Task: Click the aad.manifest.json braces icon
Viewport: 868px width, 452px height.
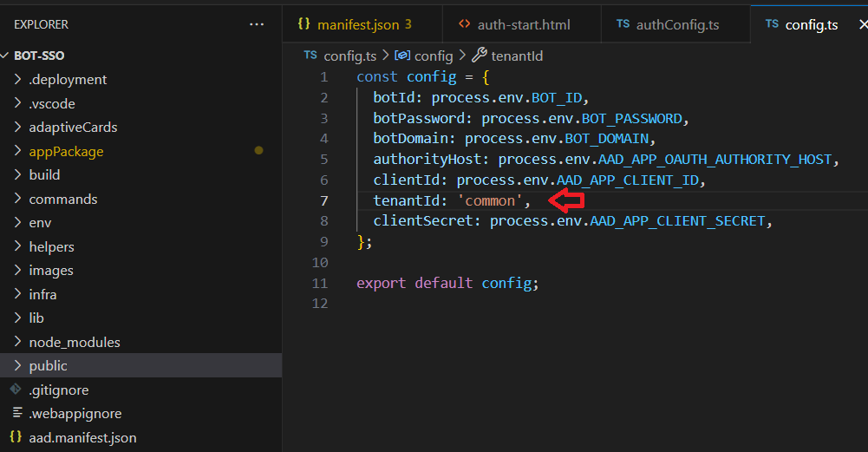Action: (16, 437)
